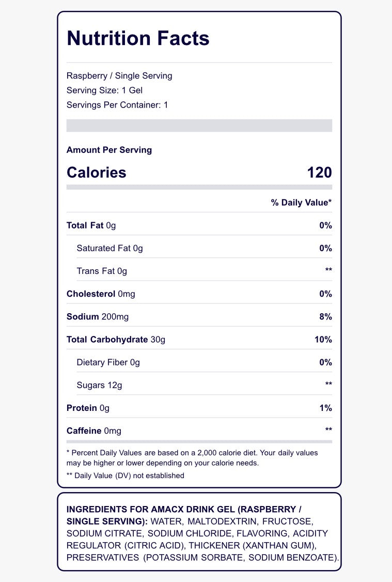
Task: Click the Sodium 8% daily value
Action: (325, 316)
